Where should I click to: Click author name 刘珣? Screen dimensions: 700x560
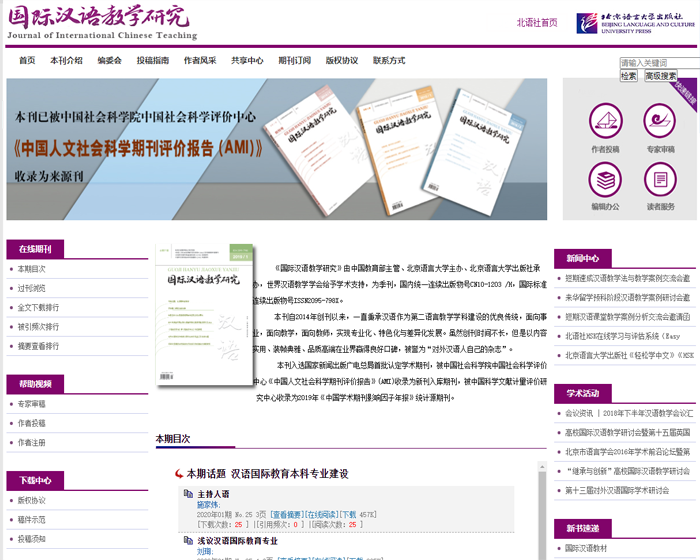pyautogui.click(x=204, y=552)
